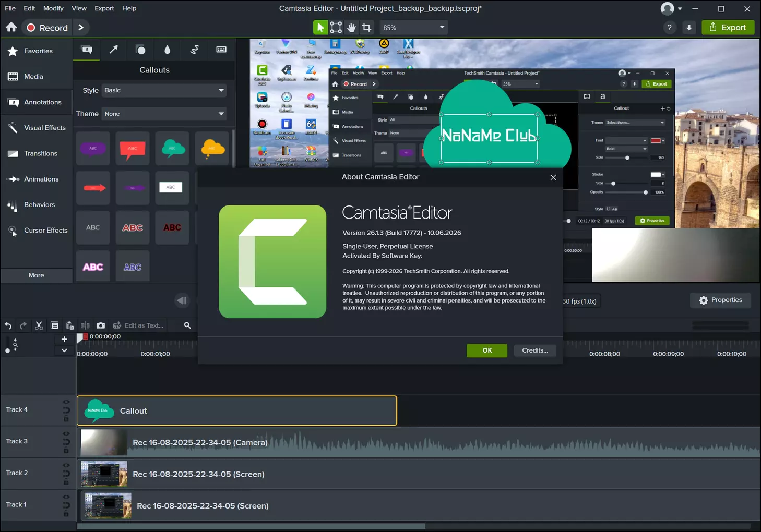Screen dimensions: 761x532
Task: Click OK in About Camtasia Editor dialog
Action: 487,350
